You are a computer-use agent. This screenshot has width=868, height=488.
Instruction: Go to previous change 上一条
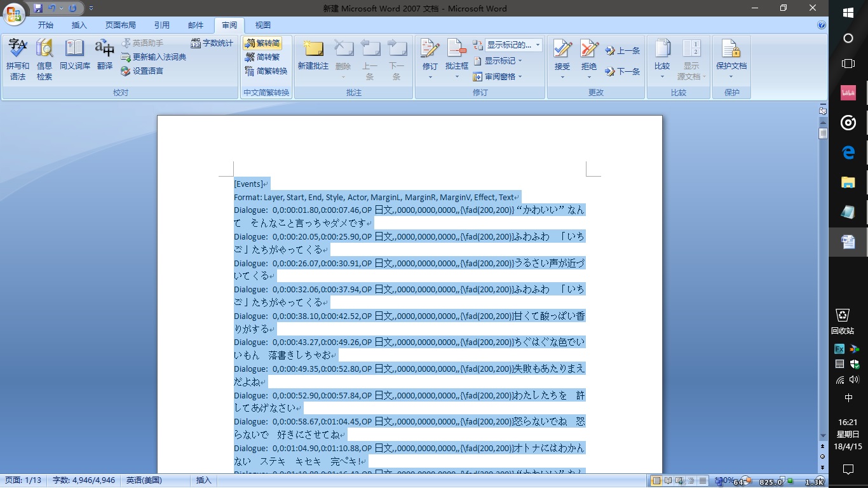[622, 51]
